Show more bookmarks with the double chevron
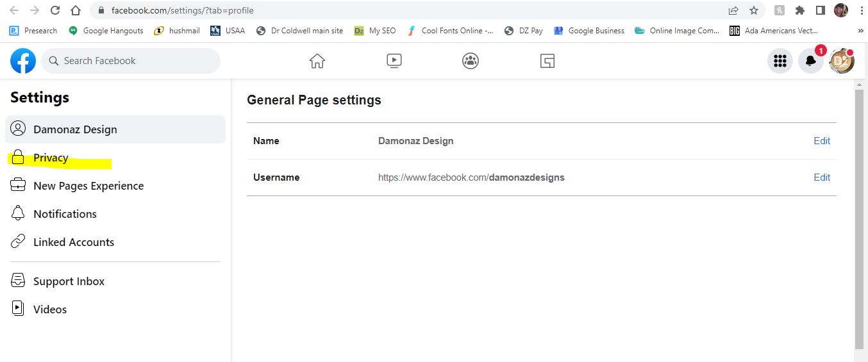868x362 pixels. 860,31
